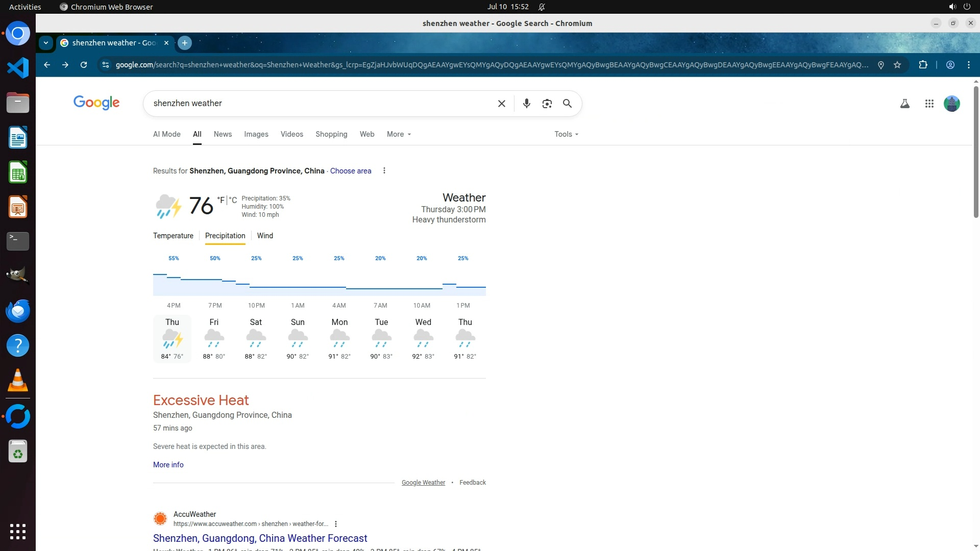Click the Choose area link

pos(350,171)
